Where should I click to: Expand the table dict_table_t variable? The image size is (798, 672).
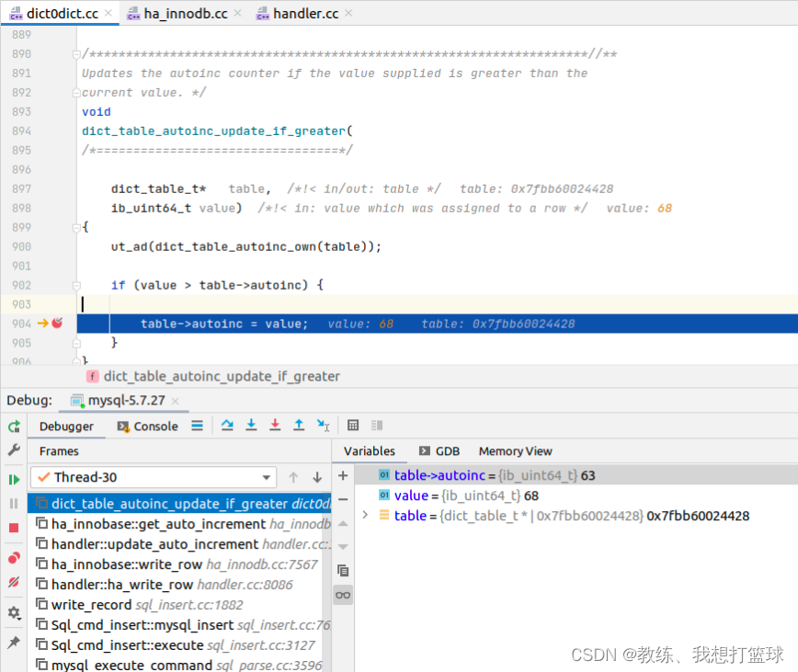tap(365, 516)
